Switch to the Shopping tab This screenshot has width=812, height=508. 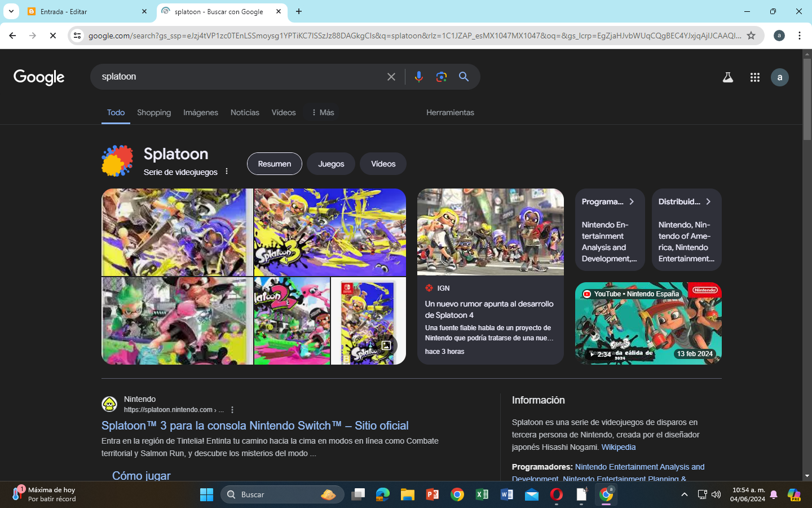[x=154, y=112]
